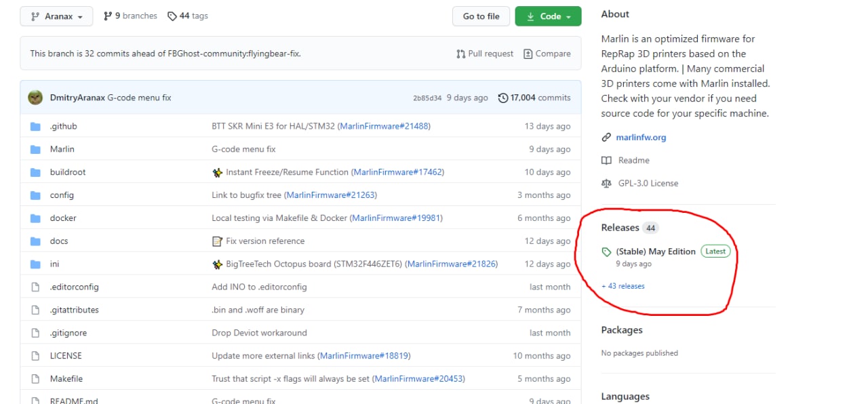Click the config folder icon
The height and width of the screenshot is (404, 868).
point(36,195)
